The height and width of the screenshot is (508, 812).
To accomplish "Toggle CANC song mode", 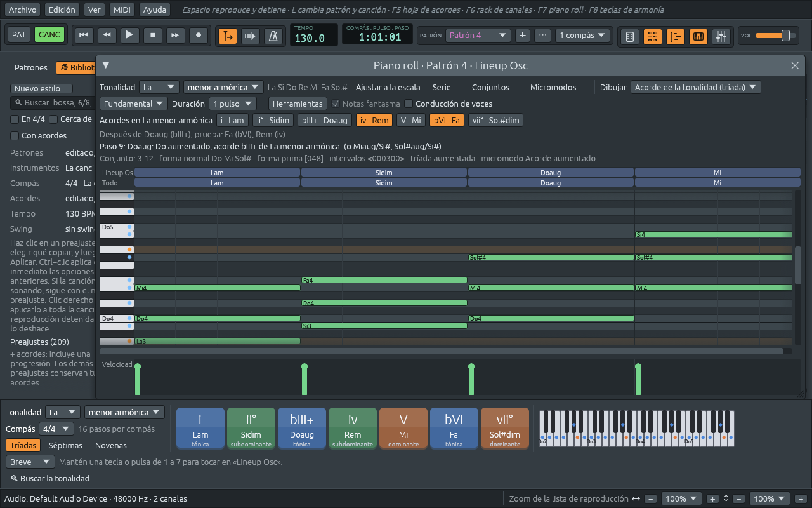I will click(x=49, y=35).
